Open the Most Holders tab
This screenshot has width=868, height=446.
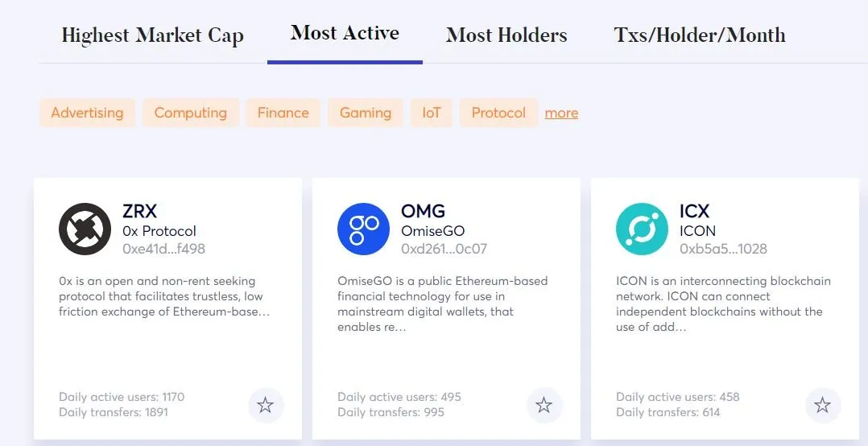click(506, 35)
